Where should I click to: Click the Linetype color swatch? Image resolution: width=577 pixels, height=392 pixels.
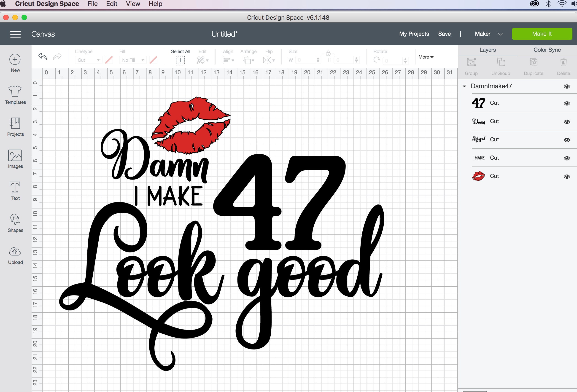[x=109, y=60]
